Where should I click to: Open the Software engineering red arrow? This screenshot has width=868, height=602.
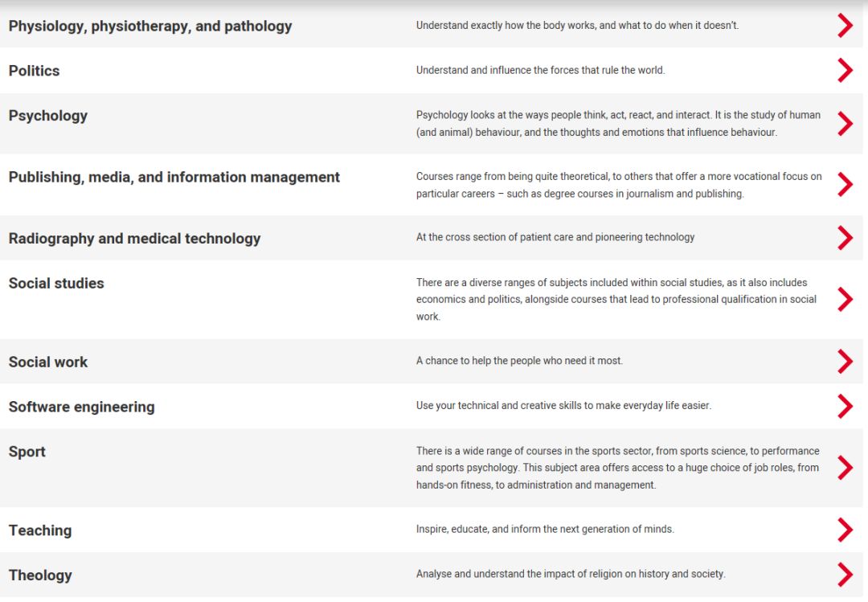845,407
